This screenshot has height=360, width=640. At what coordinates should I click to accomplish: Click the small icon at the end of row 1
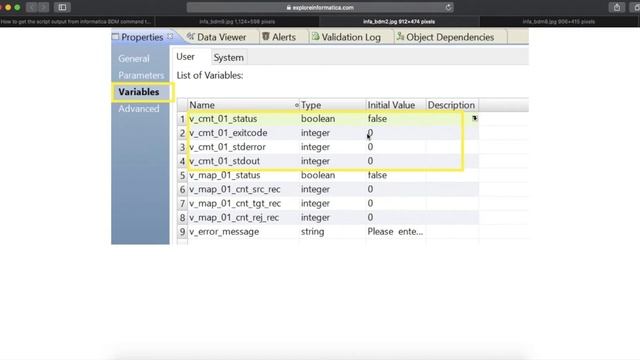pos(474,118)
